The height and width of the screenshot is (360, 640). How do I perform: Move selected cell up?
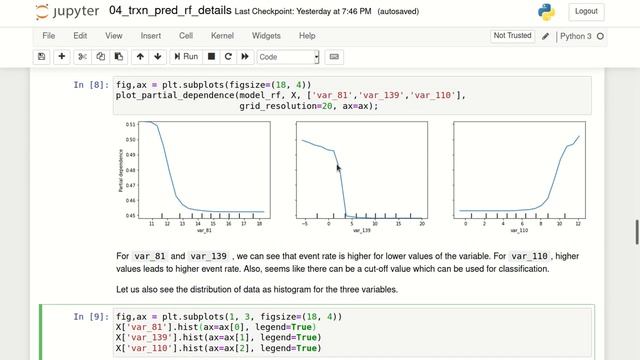pos(140,57)
